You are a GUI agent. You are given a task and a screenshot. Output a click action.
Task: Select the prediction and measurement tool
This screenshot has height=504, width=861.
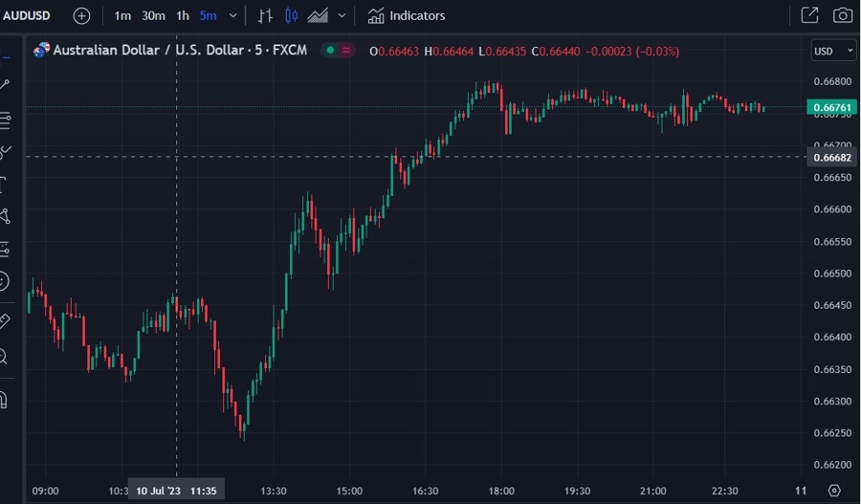click(5, 250)
